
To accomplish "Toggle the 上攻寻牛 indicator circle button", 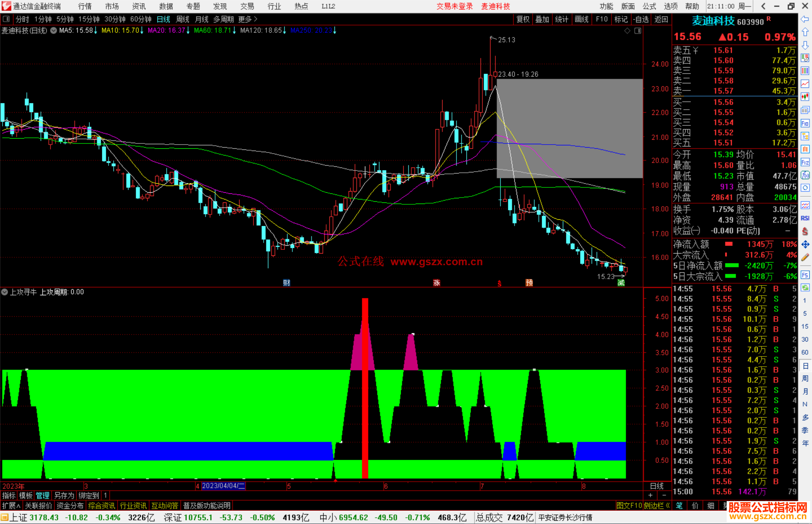I will (x=5, y=292).
